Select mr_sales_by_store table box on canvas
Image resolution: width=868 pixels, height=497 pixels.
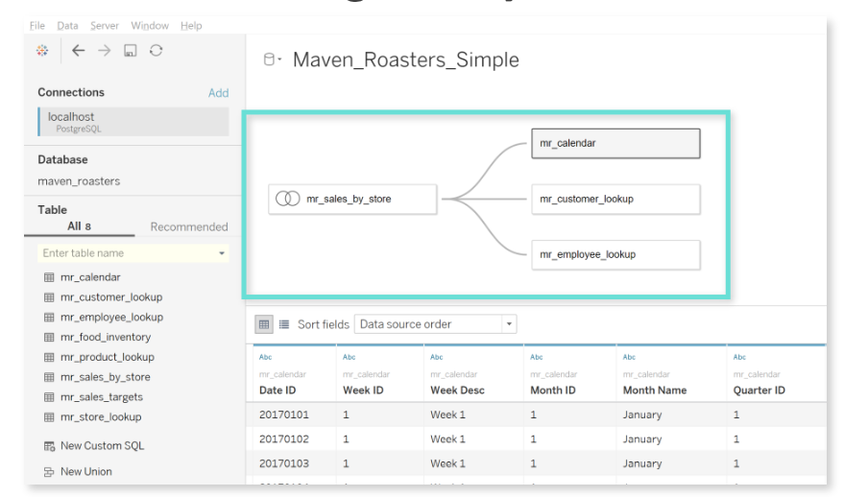[352, 200]
